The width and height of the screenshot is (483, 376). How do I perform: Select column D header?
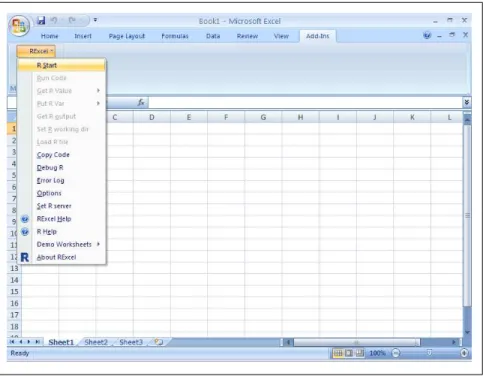(x=152, y=117)
